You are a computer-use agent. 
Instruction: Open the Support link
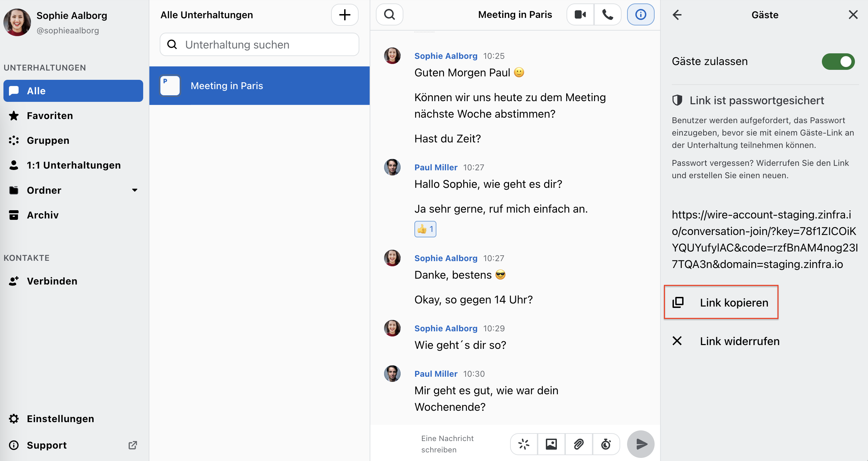73,445
